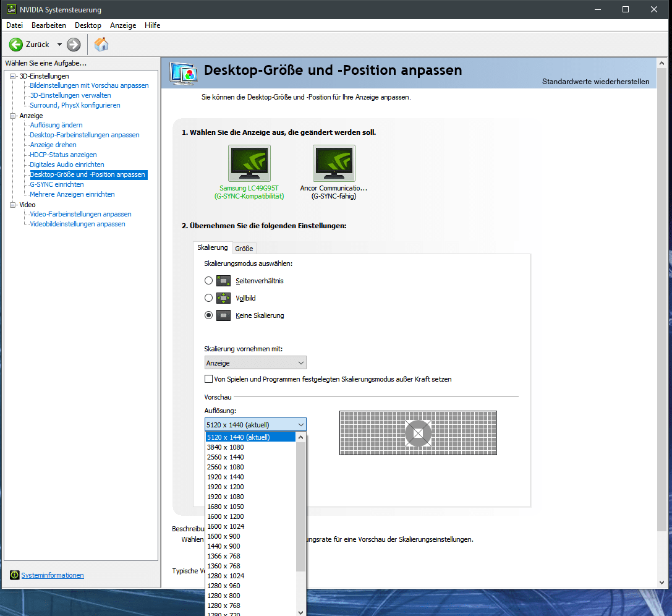672x616 pixels.
Task: Switch to the Größe tab
Action: tap(244, 248)
